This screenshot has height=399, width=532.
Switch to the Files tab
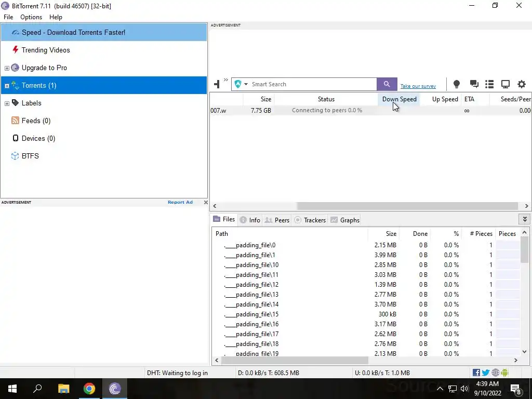(224, 220)
